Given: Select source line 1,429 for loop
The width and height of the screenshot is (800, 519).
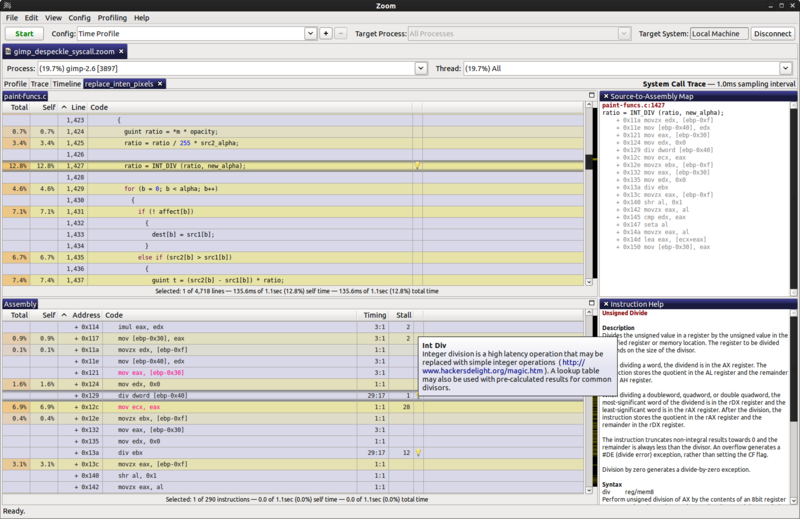Looking at the screenshot, I should (293, 189).
